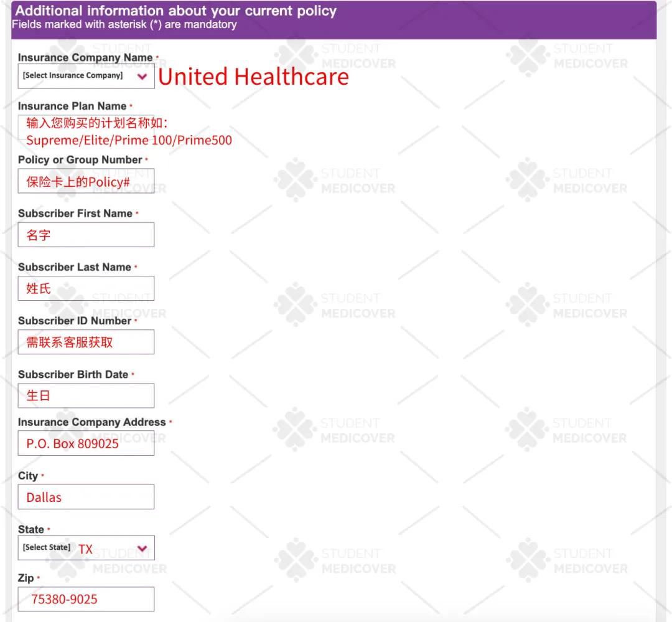
Task: Expand the Select State dropdown
Action: 86,548
